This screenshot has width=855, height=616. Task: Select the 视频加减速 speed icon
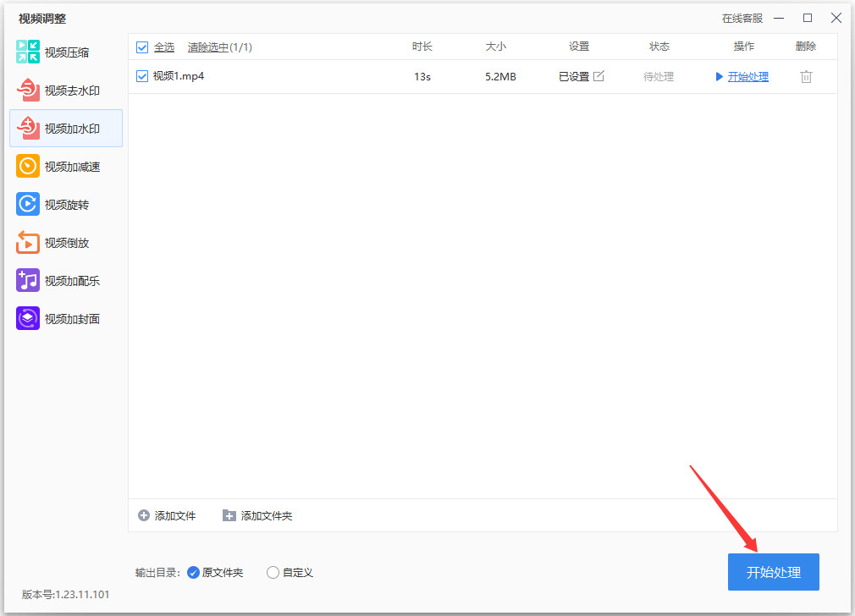(28, 166)
